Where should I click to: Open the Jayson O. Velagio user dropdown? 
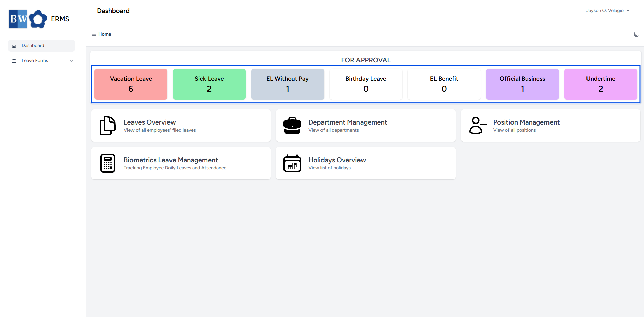pyautogui.click(x=608, y=11)
